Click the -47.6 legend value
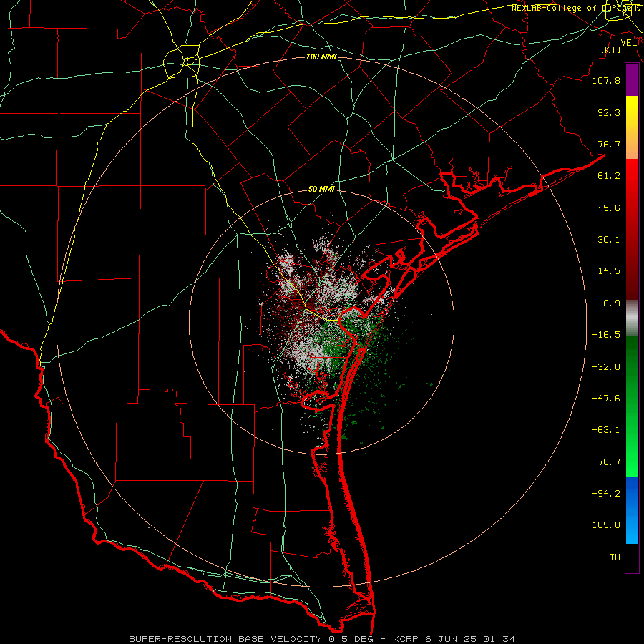The image size is (644, 644). [x=606, y=399]
